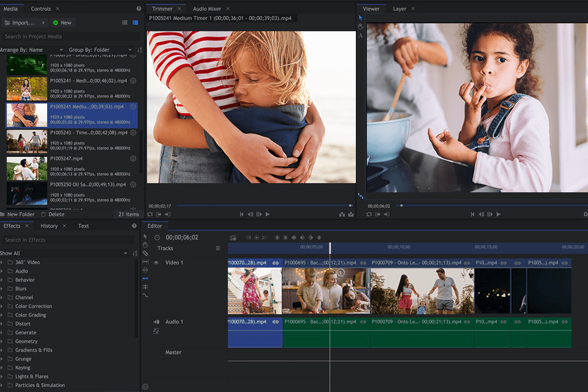The image size is (588, 392).
Task: Open the Arrange By: Name dropdown
Action: (x=31, y=50)
